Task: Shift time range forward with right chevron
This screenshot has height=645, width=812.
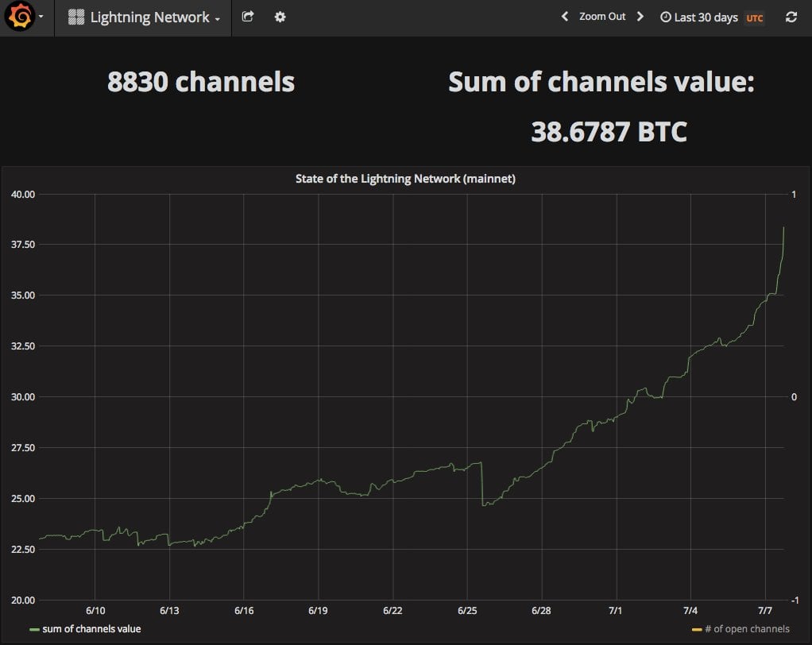Action: pyautogui.click(x=640, y=17)
